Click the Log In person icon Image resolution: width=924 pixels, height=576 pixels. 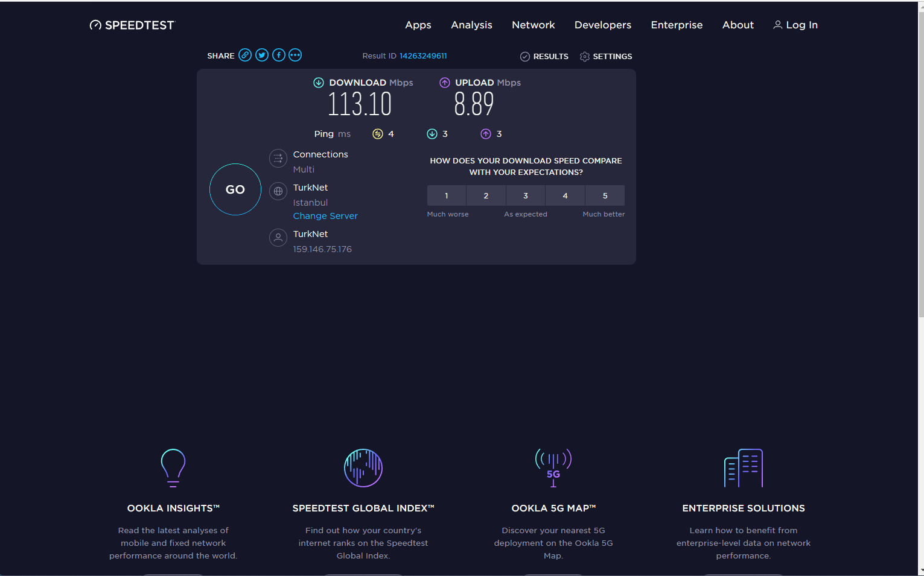pyautogui.click(x=778, y=25)
